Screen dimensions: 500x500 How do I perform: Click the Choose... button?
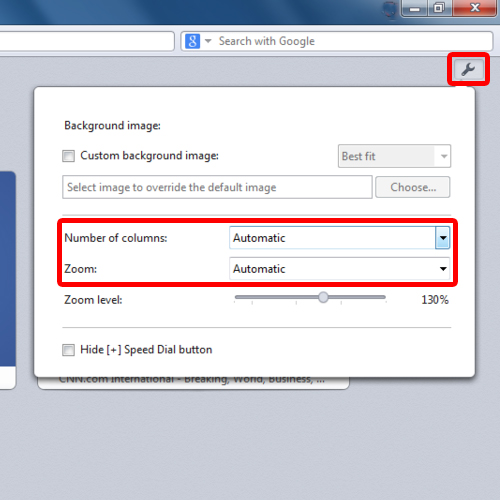[413, 187]
